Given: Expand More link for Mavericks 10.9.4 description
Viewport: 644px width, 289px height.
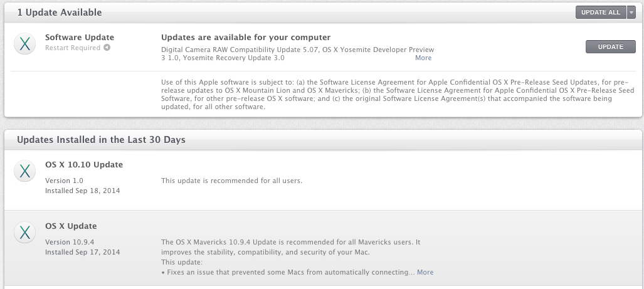Looking at the screenshot, I should (425, 272).
